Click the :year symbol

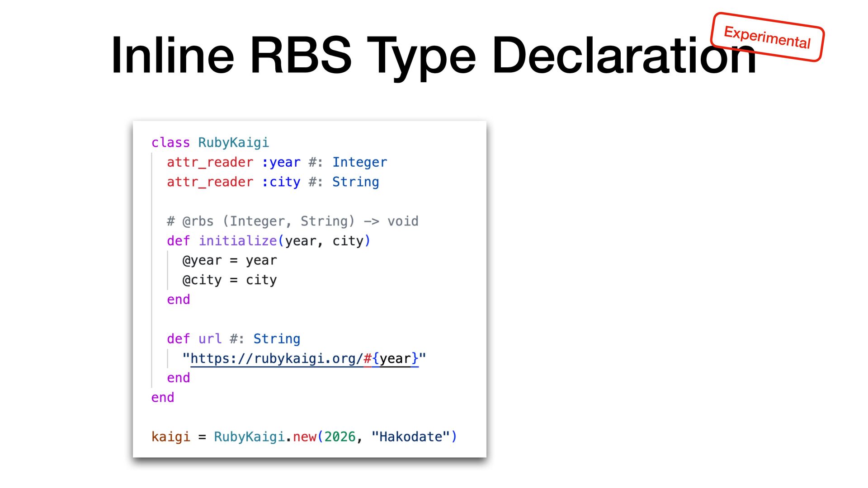[281, 162]
